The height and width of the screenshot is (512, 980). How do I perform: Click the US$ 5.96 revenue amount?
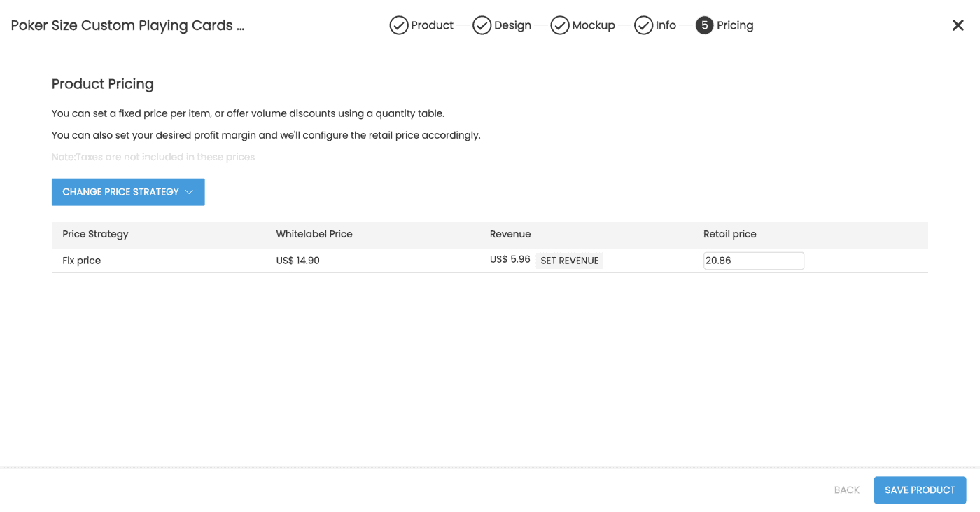510,260
